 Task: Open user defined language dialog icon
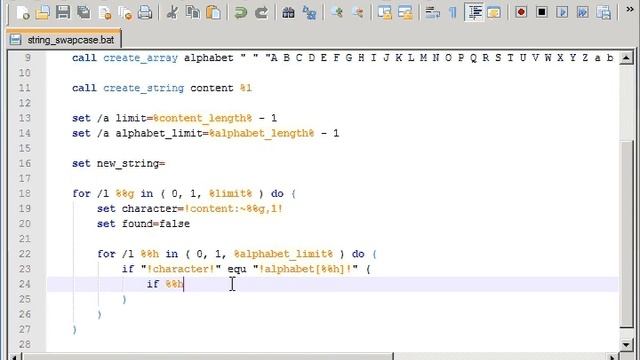point(494,13)
